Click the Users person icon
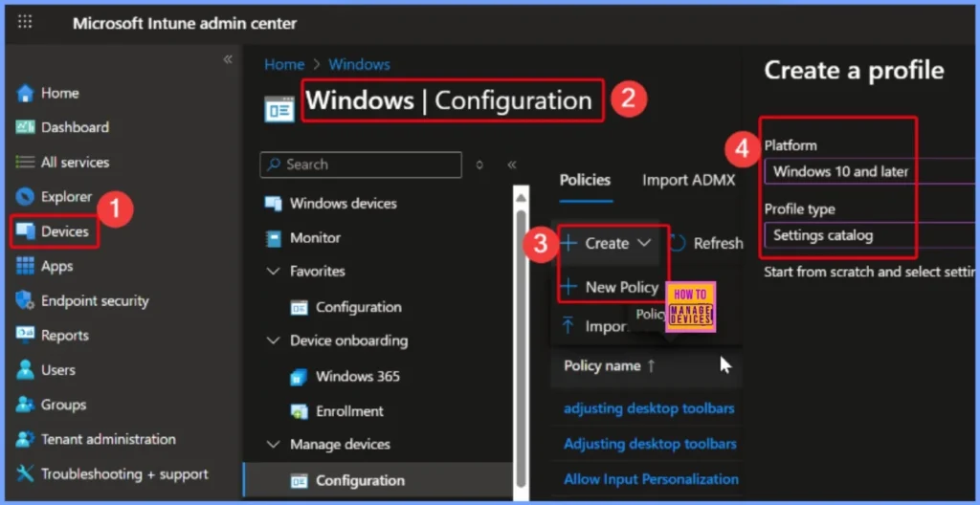The height and width of the screenshot is (505, 980). [25, 370]
